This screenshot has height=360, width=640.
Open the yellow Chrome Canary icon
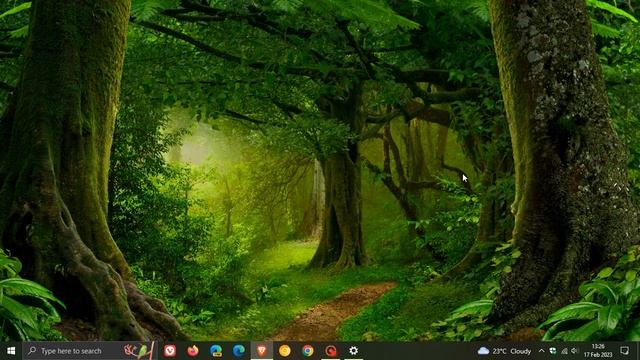tap(285, 351)
